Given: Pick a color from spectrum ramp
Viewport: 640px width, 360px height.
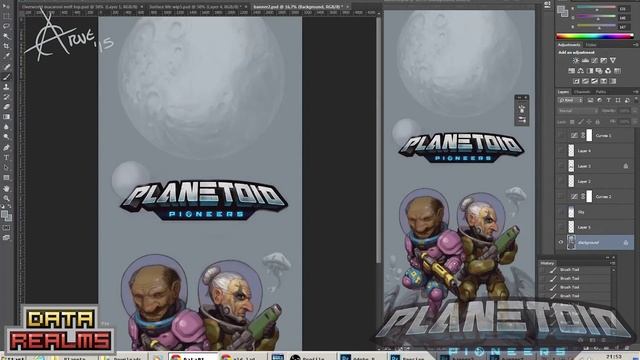Looking at the screenshot, I should pos(595,36).
